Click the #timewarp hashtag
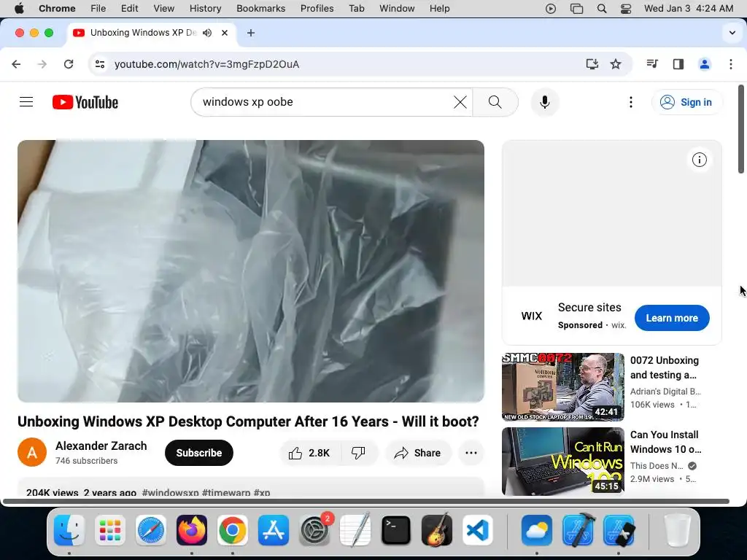Image resolution: width=747 pixels, height=560 pixels. pyautogui.click(x=226, y=492)
